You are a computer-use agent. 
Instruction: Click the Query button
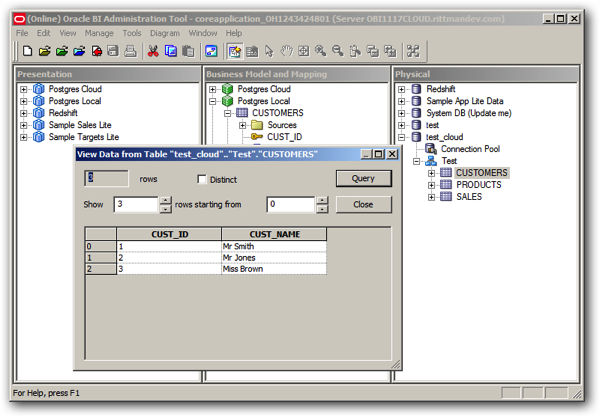[x=364, y=178]
